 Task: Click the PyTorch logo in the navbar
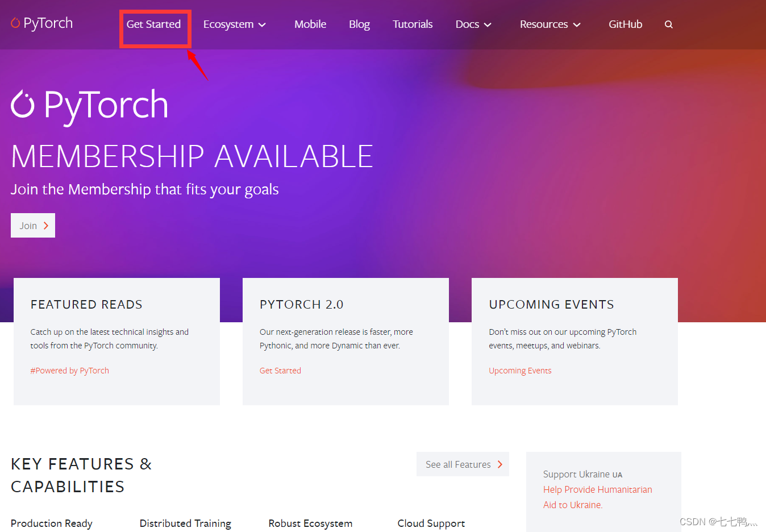click(41, 23)
